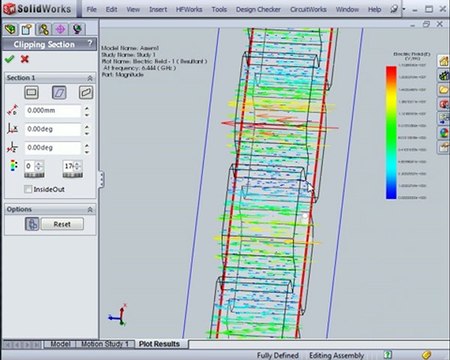450x360 pixels.
Task: Click the pin menu bar icon
Action: click(x=394, y=9)
